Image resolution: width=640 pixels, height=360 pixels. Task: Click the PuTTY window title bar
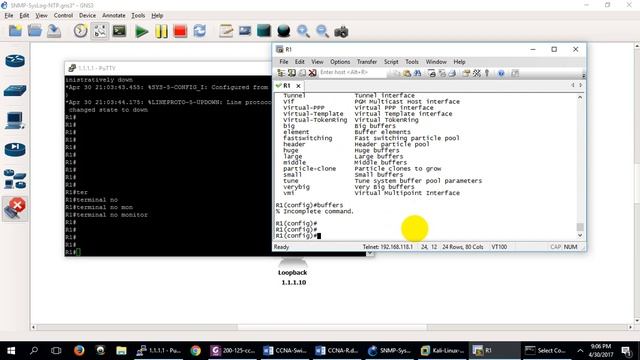click(168, 68)
